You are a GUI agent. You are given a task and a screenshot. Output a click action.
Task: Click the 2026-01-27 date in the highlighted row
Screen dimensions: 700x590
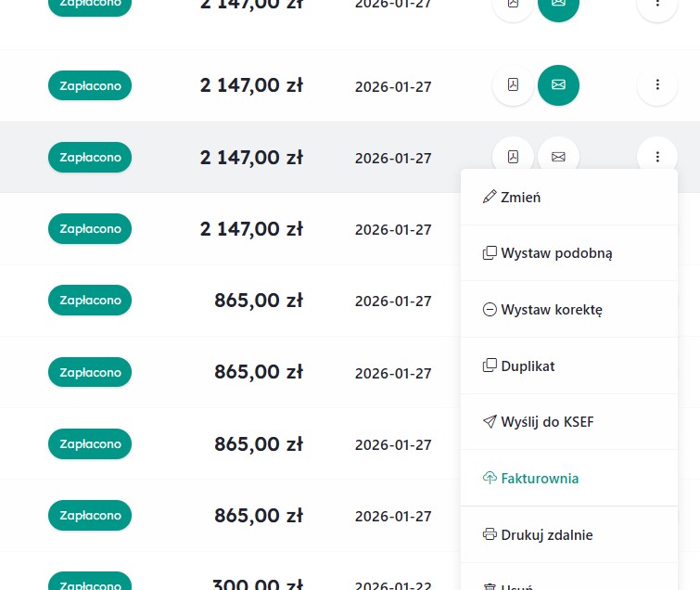pyautogui.click(x=393, y=159)
